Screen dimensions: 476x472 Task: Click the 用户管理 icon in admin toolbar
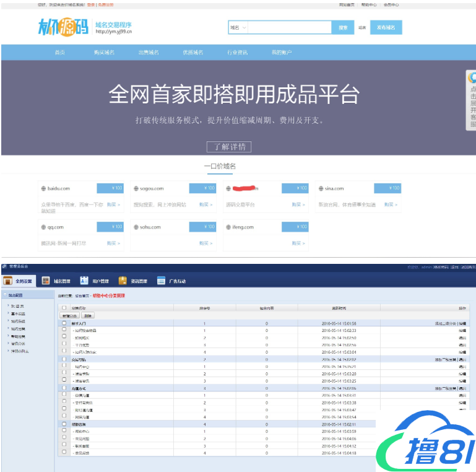click(84, 281)
